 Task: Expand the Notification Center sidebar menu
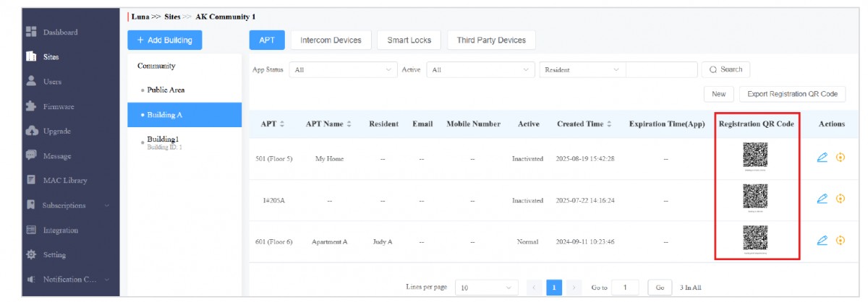pos(107,280)
